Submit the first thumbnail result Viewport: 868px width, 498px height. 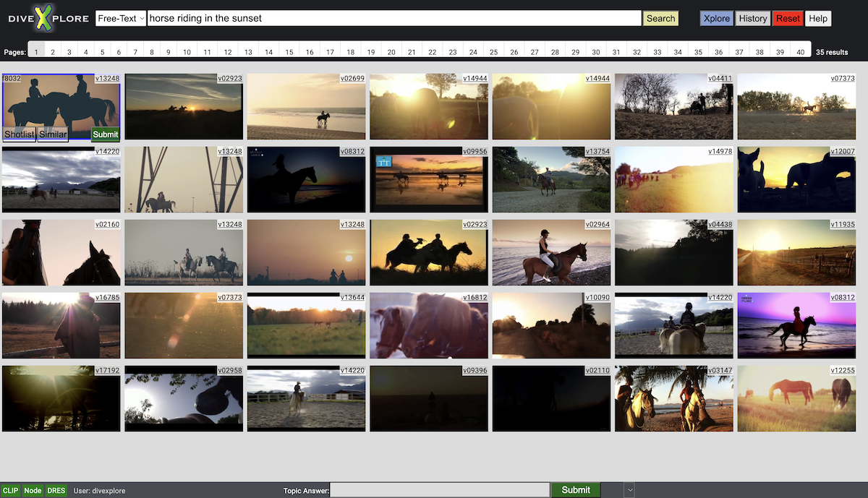[106, 134]
